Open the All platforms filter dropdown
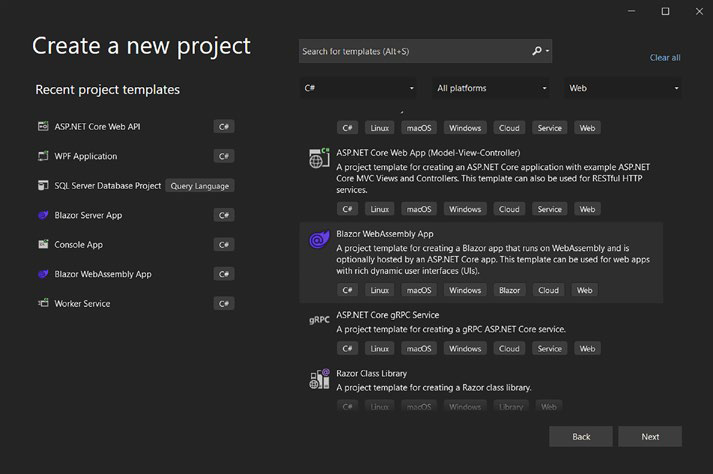The height and width of the screenshot is (474, 713). click(x=491, y=88)
